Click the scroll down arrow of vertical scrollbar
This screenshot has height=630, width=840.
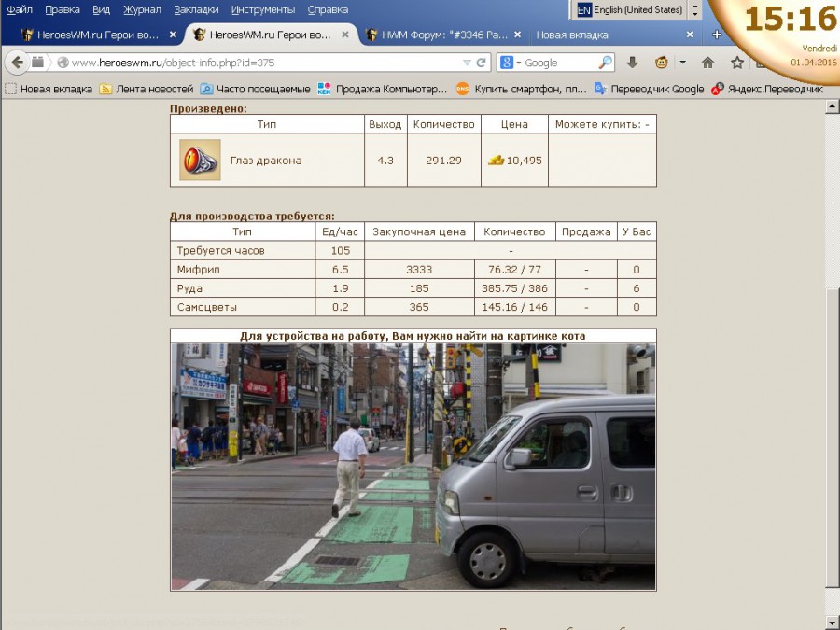click(832, 621)
